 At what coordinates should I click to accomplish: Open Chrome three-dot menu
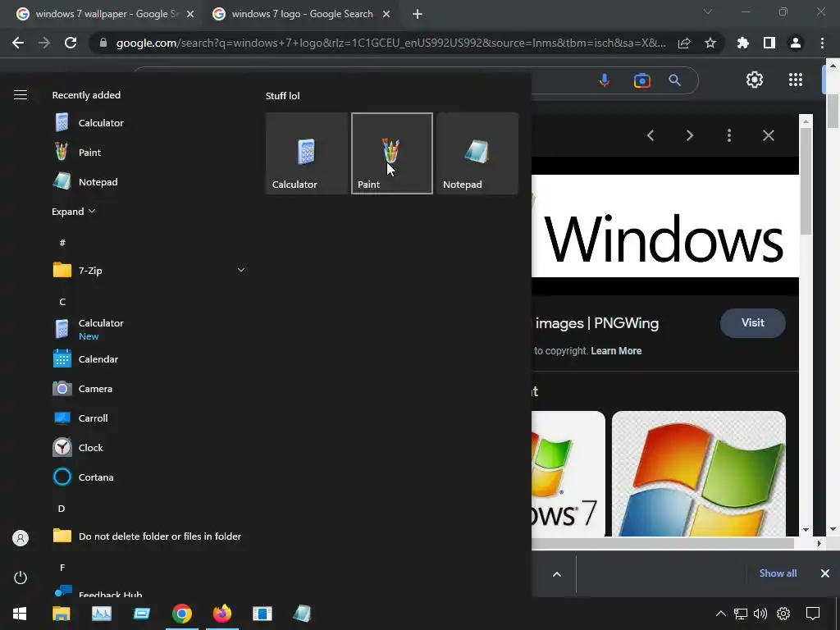pos(822,43)
